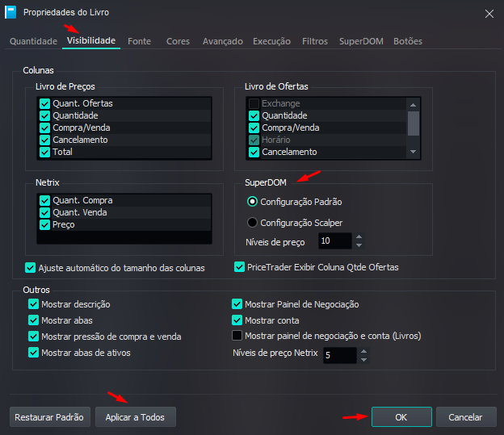Toggle Mostrar Painel de Negociação

pyautogui.click(x=237, y=304)
